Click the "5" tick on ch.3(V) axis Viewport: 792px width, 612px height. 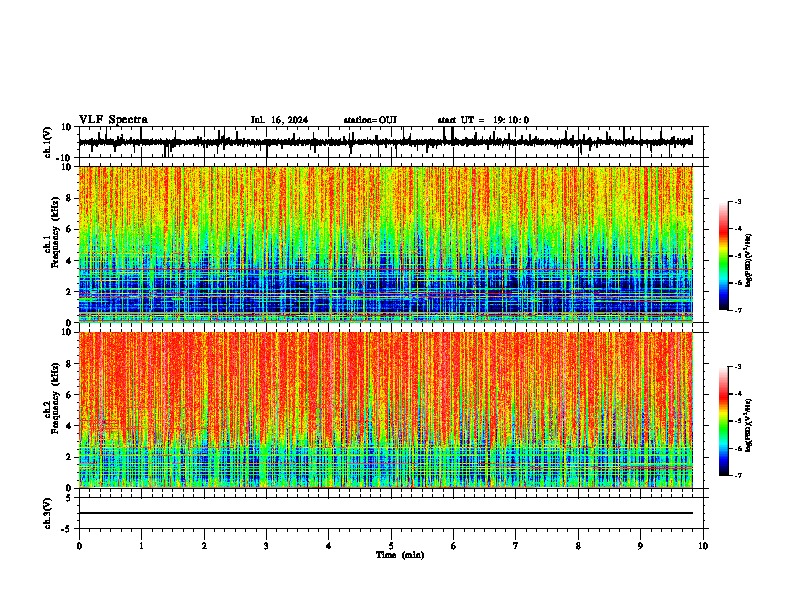click(x=69, y=498)
